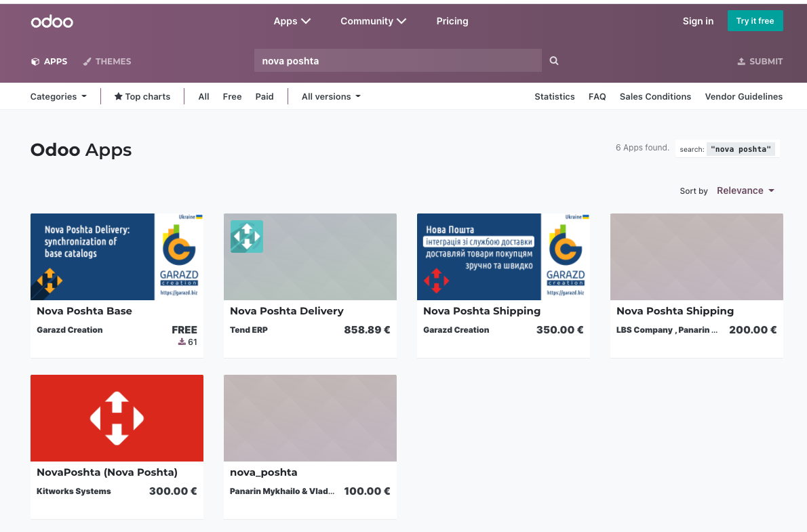Open the Apps menu in header
Image resolution: width=807 pixels, height=532 pixels.
point(292,21)
